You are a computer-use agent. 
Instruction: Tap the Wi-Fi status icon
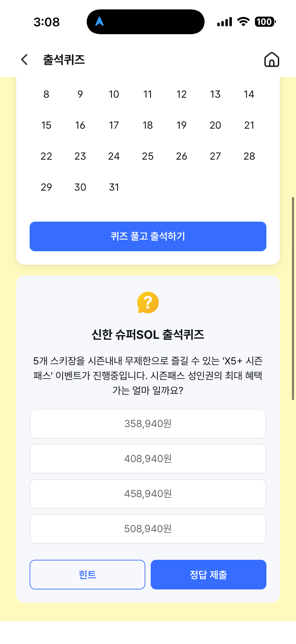[243, 22]
